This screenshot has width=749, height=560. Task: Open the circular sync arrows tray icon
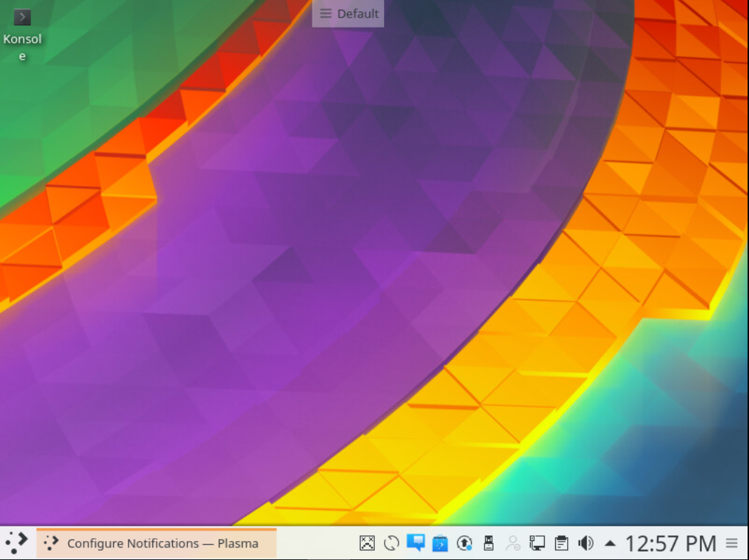coord(391,543)
